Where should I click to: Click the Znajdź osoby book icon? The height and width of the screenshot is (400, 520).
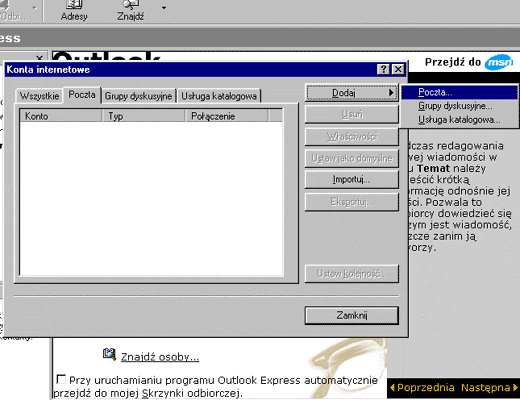(109, 354)
